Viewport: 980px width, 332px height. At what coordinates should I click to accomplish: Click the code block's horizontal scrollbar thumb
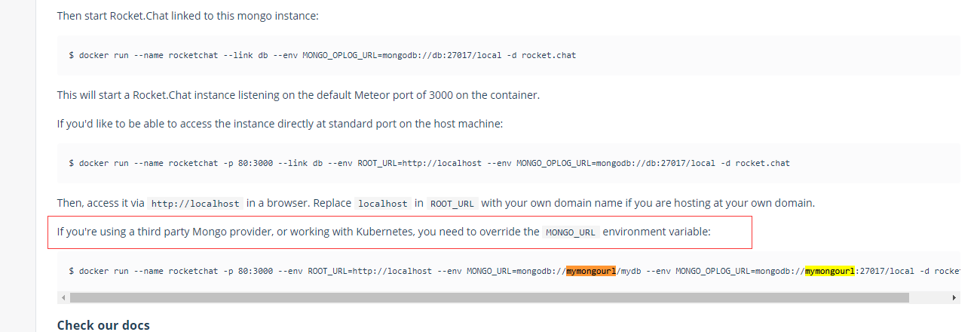click(x=489, y=298)
